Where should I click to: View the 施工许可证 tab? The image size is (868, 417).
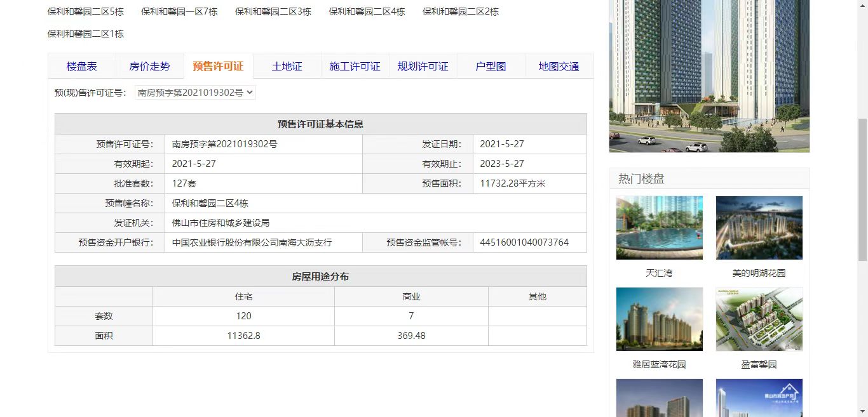[355, 66]
